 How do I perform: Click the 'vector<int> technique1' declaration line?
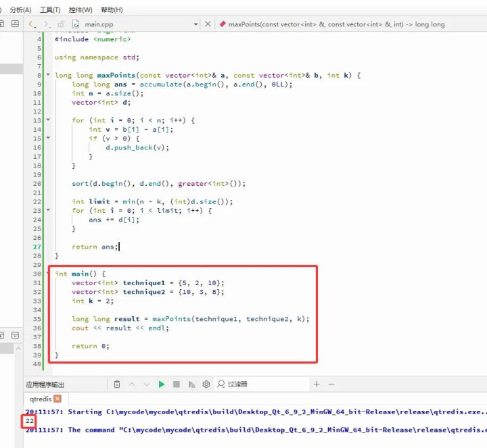click(148, 283)
